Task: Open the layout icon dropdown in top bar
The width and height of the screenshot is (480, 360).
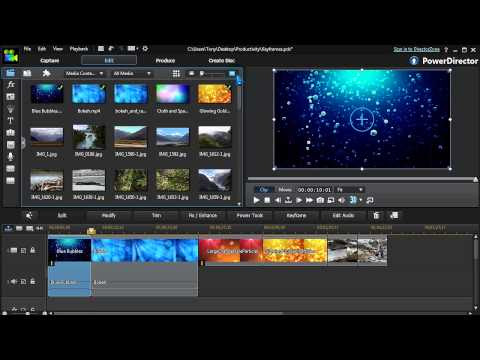Action: (132, 49)
